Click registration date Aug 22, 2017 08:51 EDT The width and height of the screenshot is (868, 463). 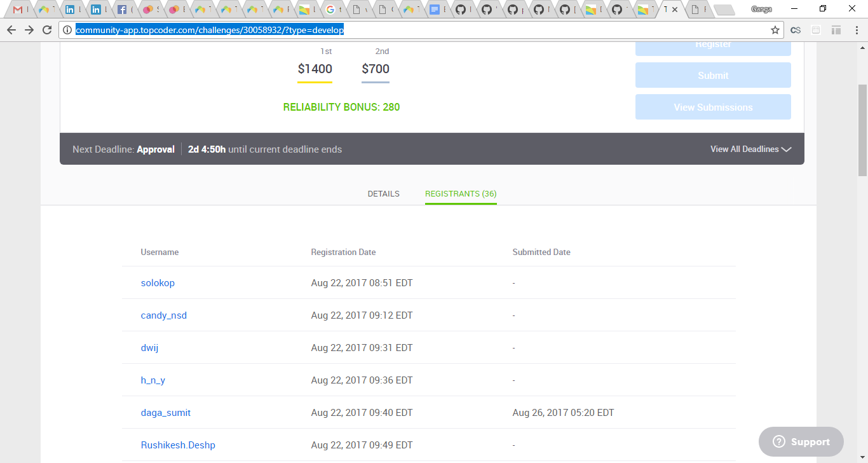362,283
